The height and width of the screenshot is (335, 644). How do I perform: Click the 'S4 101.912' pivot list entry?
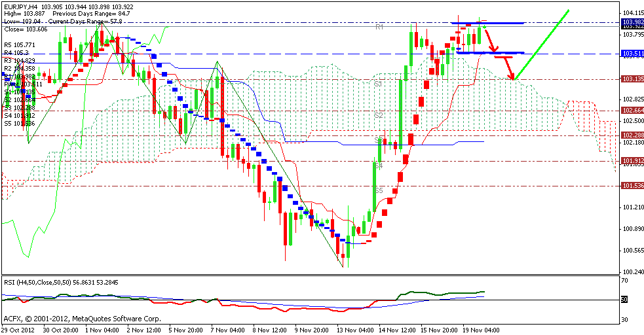pyautogui.click(x=19, y=116)
